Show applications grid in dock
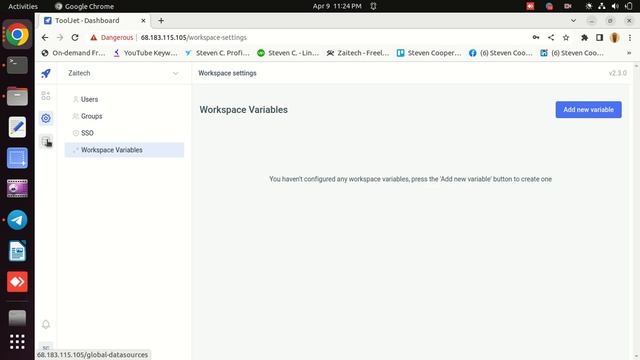This screenshot has width=640, height=360. point(17,341)
